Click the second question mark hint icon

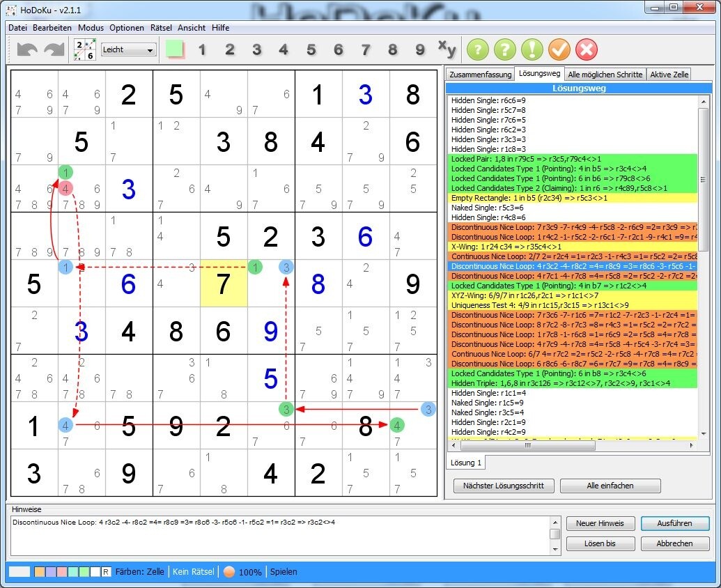(505, 49)
